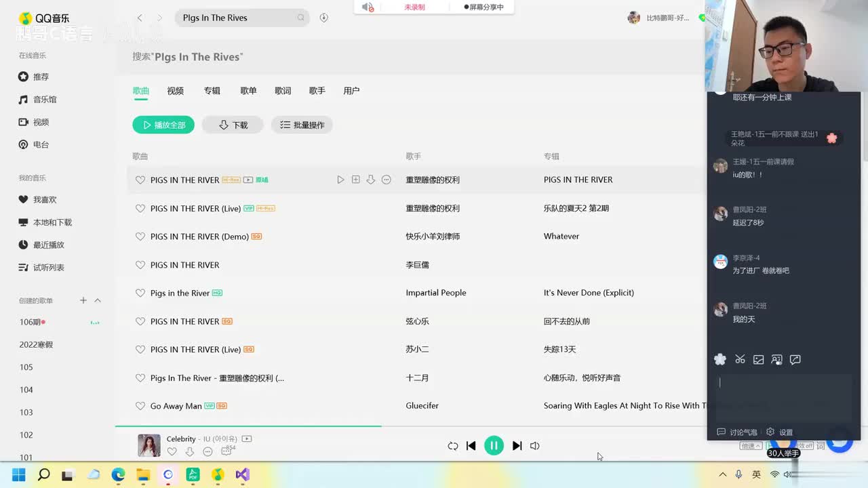Screen dimensions: 868x488
Task: Switch to the 专辑 results tab
Action: [212, 91]
